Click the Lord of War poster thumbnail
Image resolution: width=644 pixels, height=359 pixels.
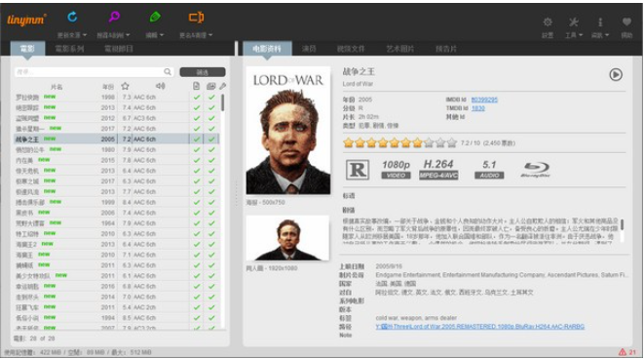[x=288, y=131]
